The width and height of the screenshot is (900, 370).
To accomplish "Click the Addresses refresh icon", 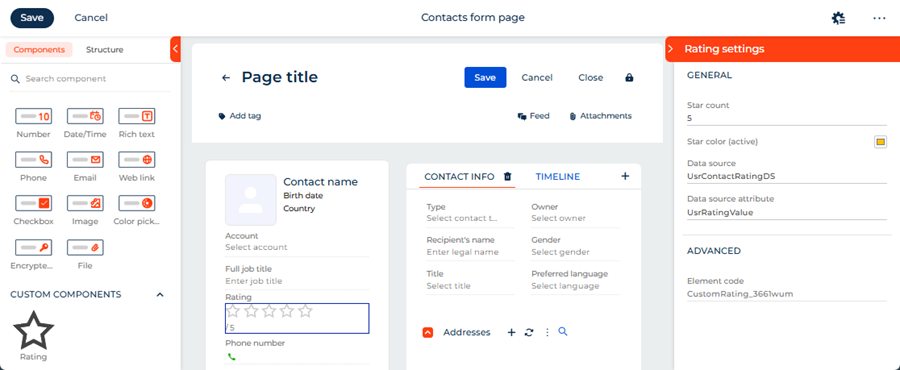I will [529, 332].
